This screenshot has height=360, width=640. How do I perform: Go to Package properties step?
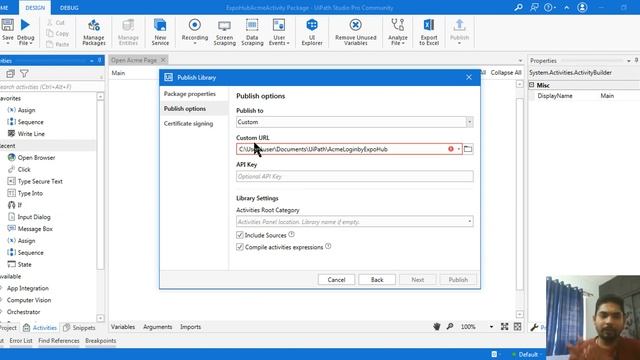tap(190, 94)
